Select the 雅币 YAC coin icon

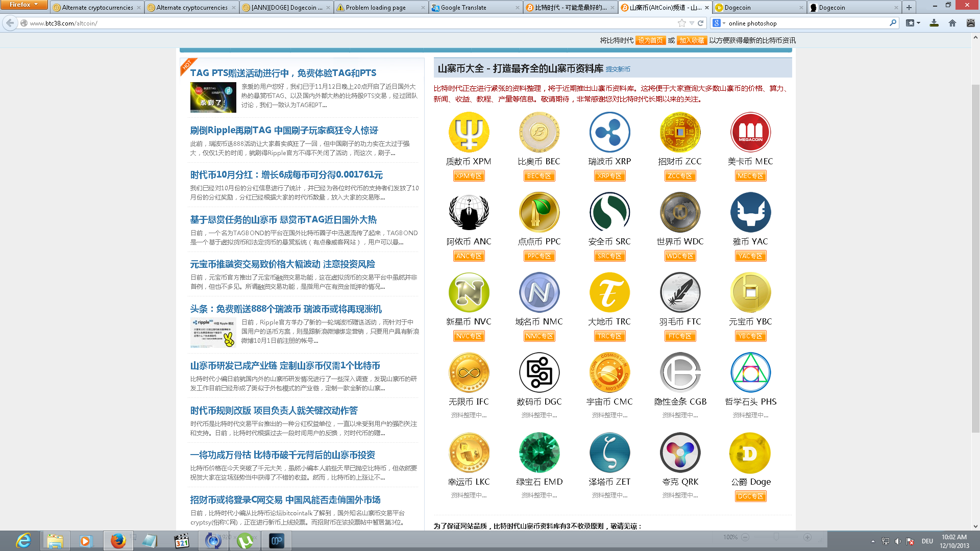click(750, 212)
